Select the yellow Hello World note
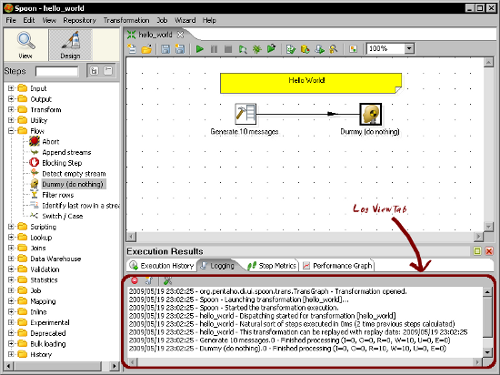This screenshot has width=500, height=375. point(311,83)
